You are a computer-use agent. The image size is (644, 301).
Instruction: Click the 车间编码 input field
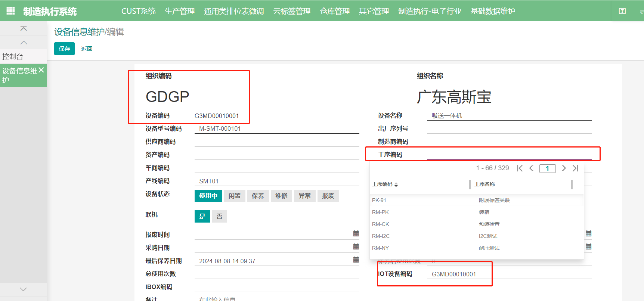pyautogui.click(x=277, y=168)
